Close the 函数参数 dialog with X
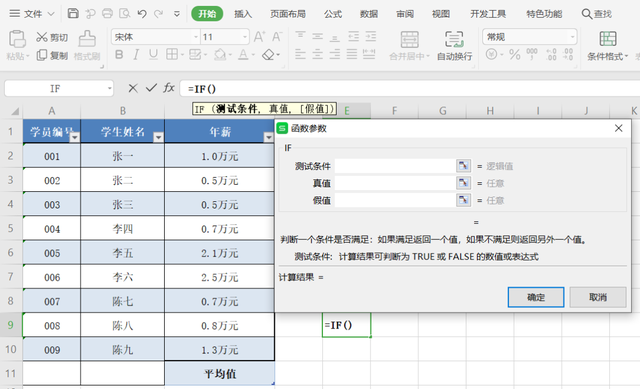 click(618, 128)
